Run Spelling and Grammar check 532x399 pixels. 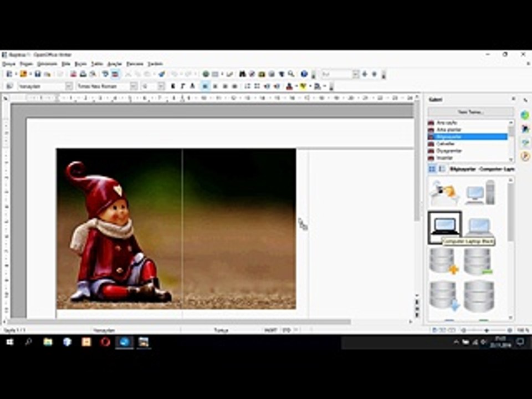(105, 74)
